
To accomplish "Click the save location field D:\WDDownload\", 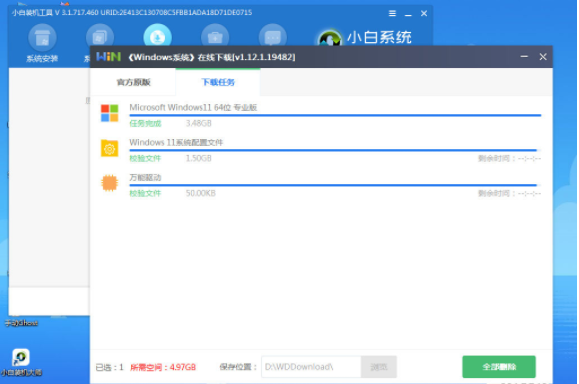I will [311, 367].
